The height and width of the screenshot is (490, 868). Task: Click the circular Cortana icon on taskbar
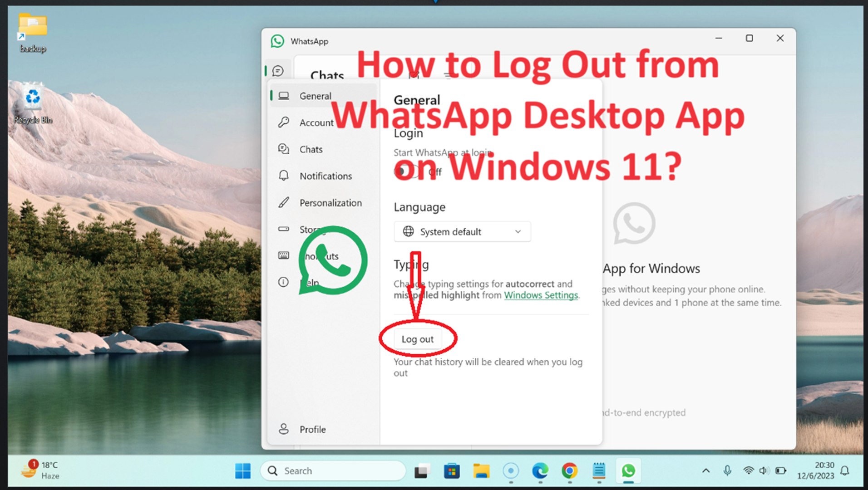(x=511, y=471)
